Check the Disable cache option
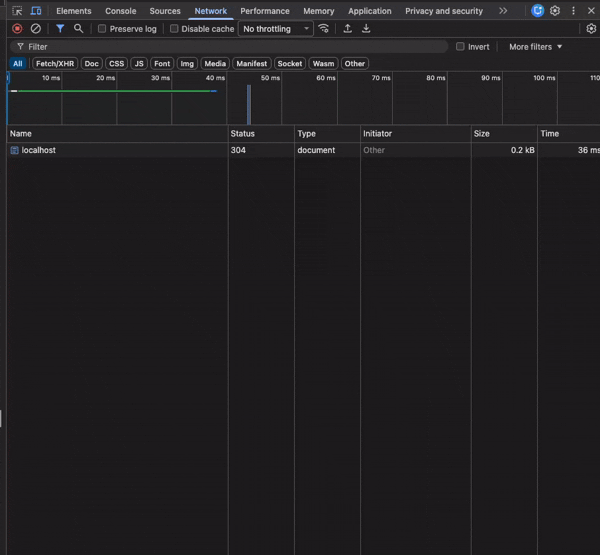This screenshot has height=555, width=600. tap(174, 29)
